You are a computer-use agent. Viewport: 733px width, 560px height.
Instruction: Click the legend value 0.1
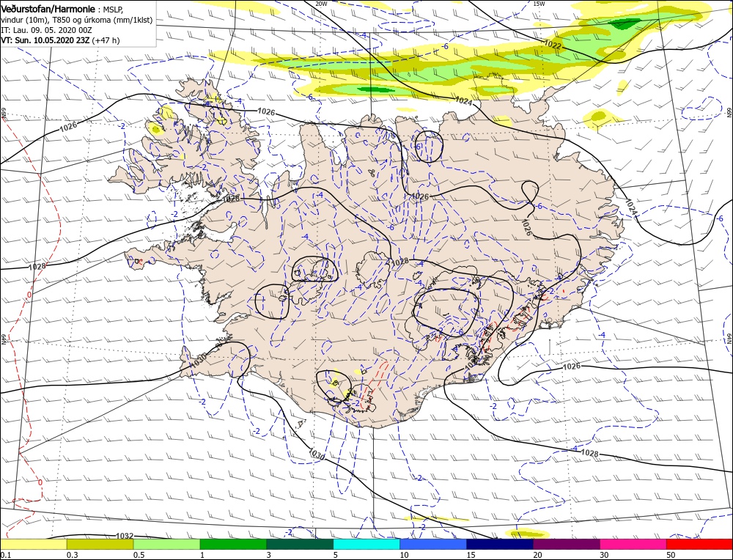[x=5, y=554]
